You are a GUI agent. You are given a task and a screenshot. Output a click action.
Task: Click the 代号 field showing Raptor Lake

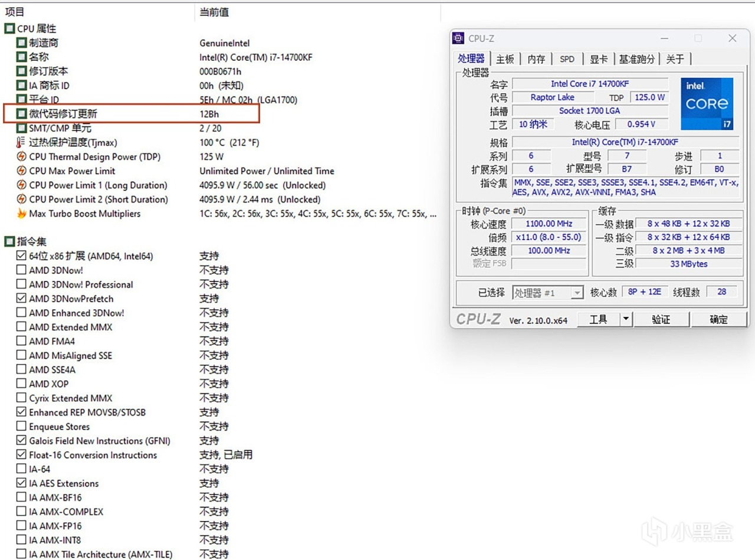coord(553,97)
